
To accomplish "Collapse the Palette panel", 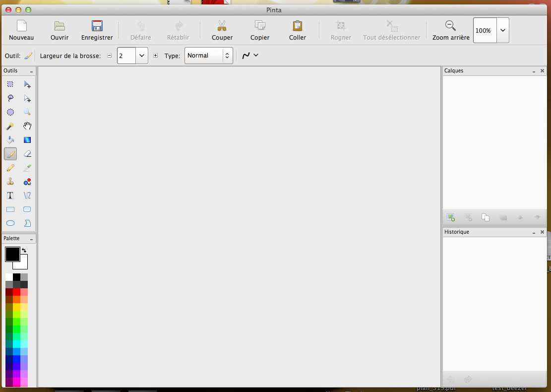I will [31, 239].
